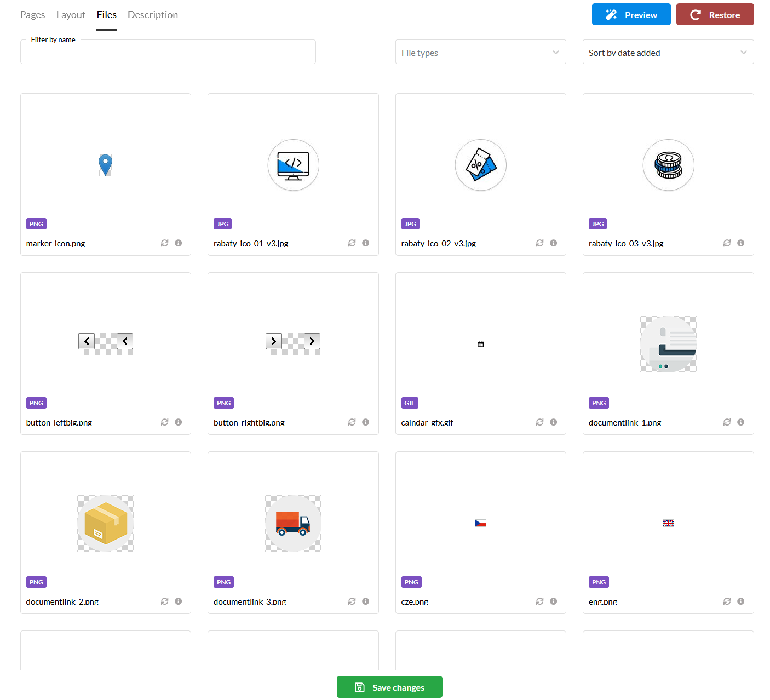Open the File types dropdown
This screenshot has height=700, width=770.
(x=480, y=53)
